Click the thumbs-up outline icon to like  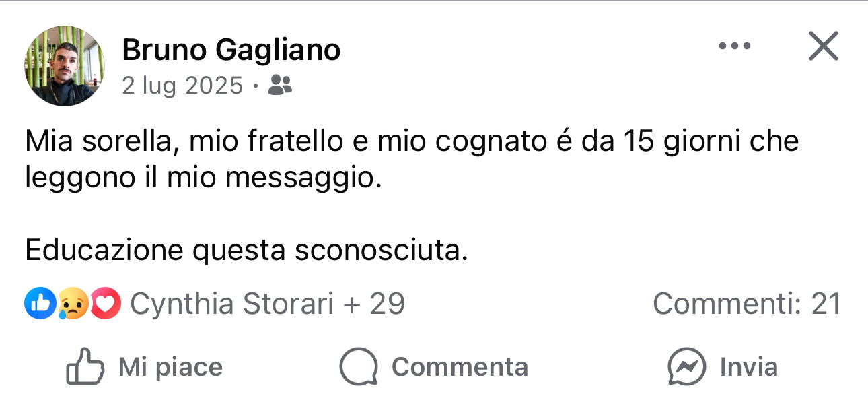tap(85, 367)
